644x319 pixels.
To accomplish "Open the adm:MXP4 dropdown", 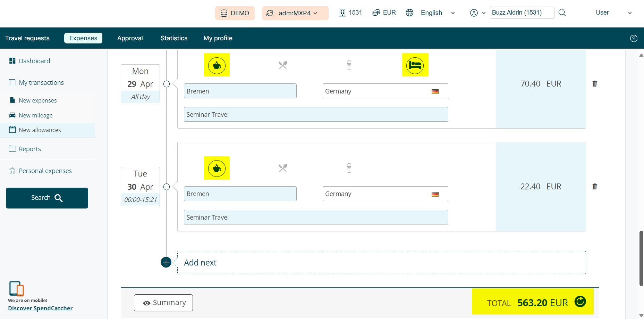I will 295,13.
